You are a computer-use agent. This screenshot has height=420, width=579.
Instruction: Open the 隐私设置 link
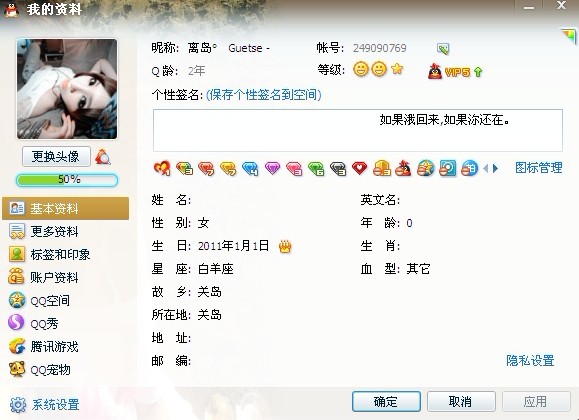(x=530, y=361)
